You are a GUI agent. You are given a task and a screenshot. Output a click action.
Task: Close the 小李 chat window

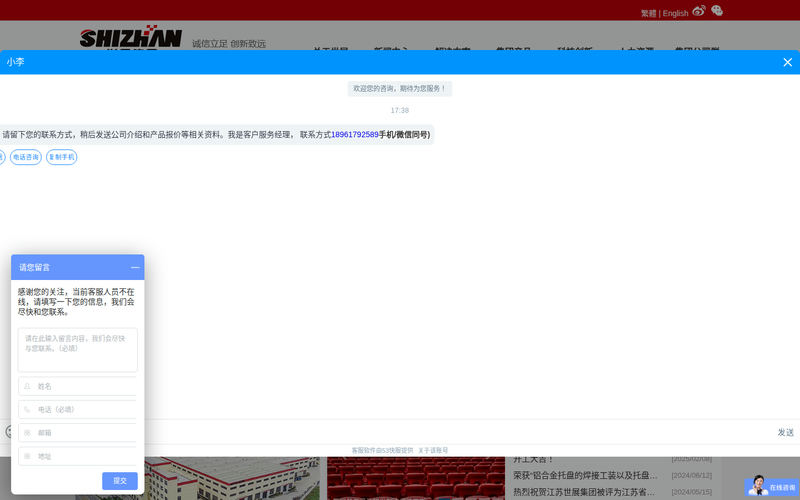pyautogui.click(x=787, y=62)
